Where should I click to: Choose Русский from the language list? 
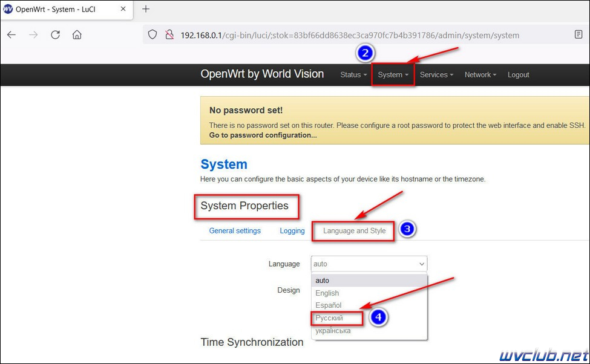click(x=369, y=318)
